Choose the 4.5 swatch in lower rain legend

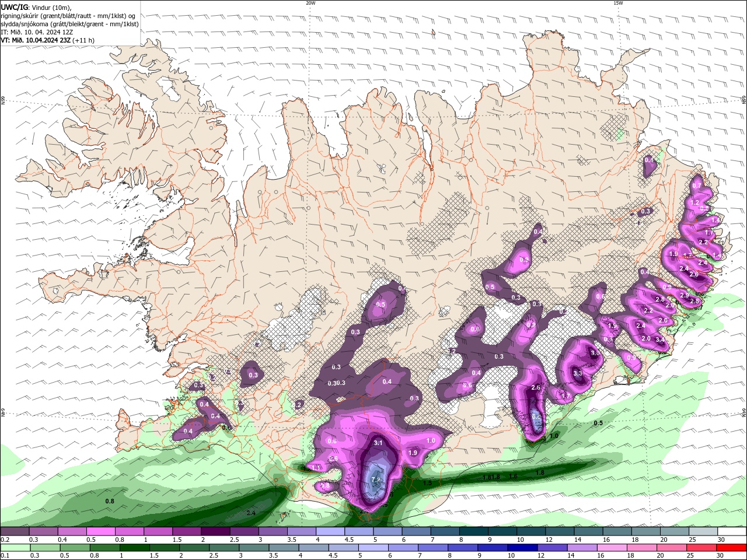(343, 548)
